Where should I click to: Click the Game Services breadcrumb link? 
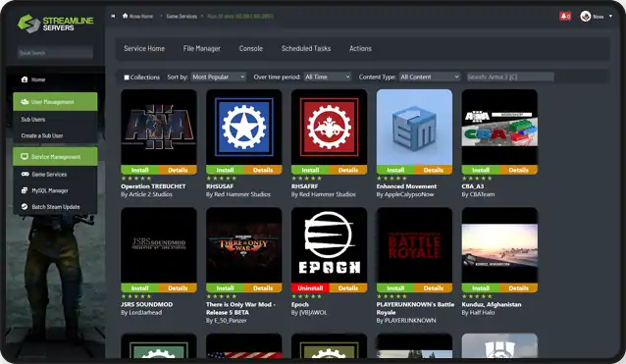(182, 17)
